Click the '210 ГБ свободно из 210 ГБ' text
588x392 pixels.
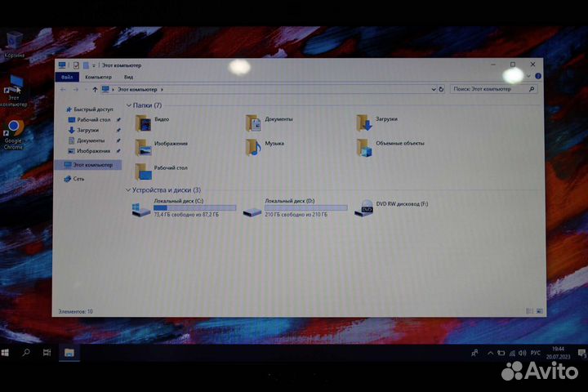[296, 215]
